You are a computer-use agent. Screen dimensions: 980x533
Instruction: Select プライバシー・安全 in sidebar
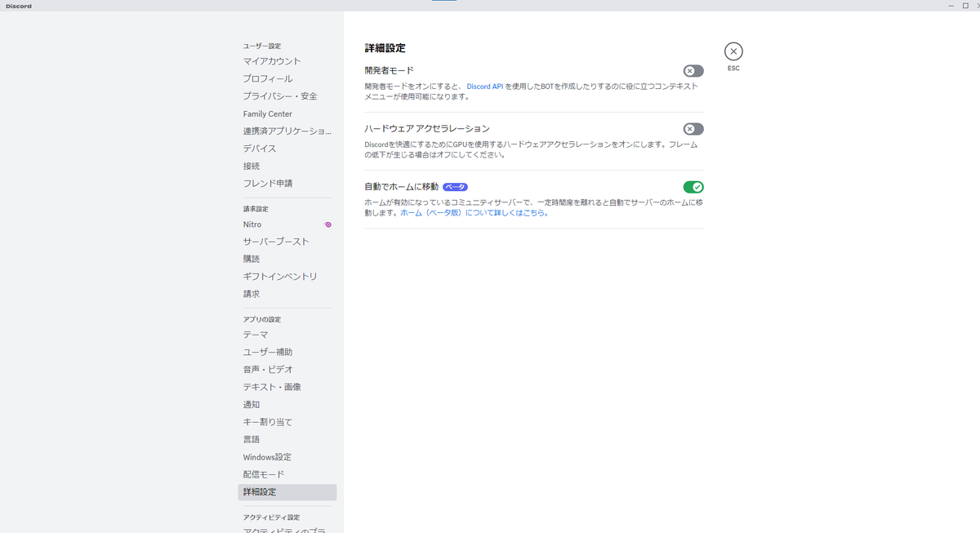pos(287,96)
